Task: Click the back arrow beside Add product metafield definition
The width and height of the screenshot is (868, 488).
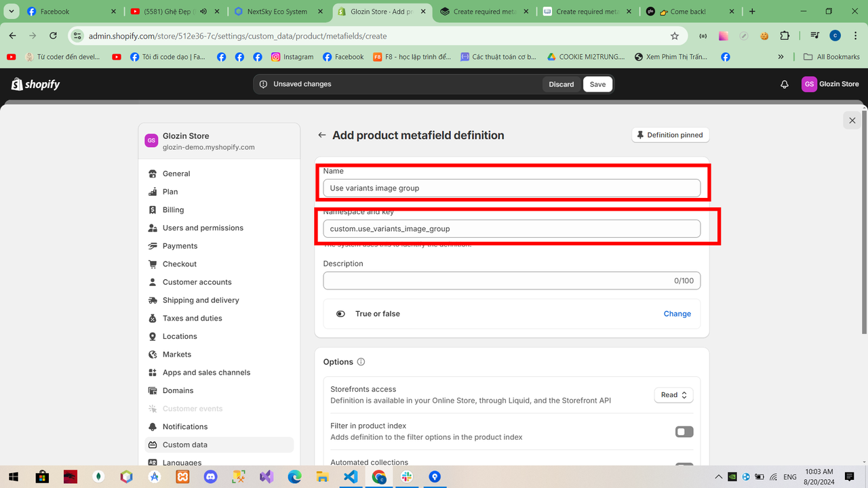Action: pos(322,136)
